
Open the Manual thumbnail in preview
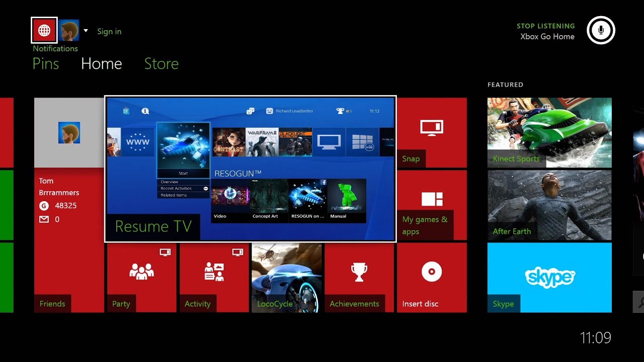(347, 201)
